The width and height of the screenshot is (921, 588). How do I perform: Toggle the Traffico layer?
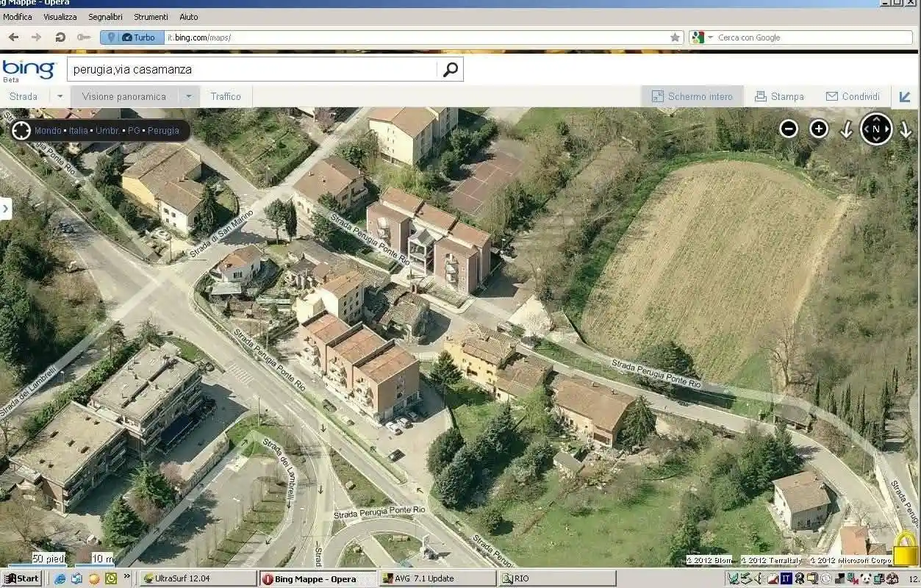tap(226, 96)
